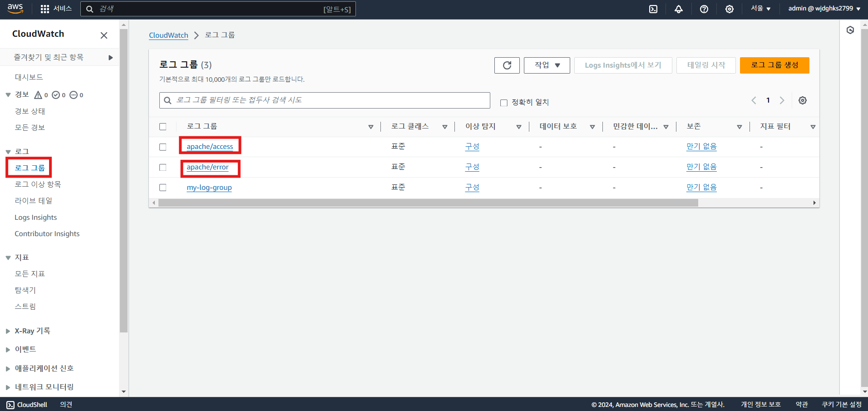Collapse the 로그 section
The height and width of the screenshot is (411, 868).
click(8, 152)
